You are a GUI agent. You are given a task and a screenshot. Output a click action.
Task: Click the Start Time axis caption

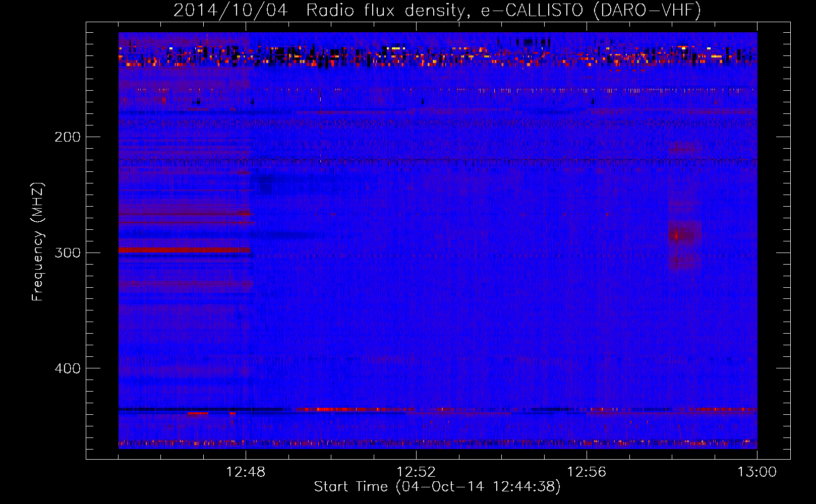(437, 487)
